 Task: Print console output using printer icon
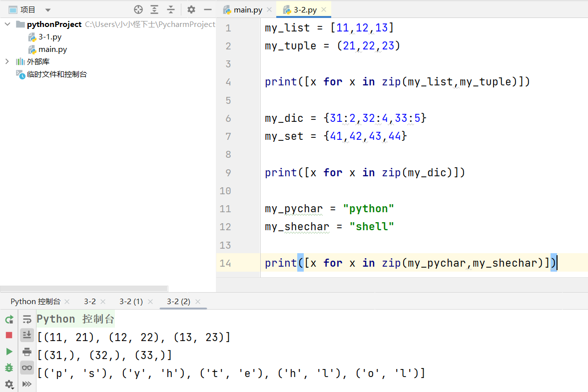point(27,352)
